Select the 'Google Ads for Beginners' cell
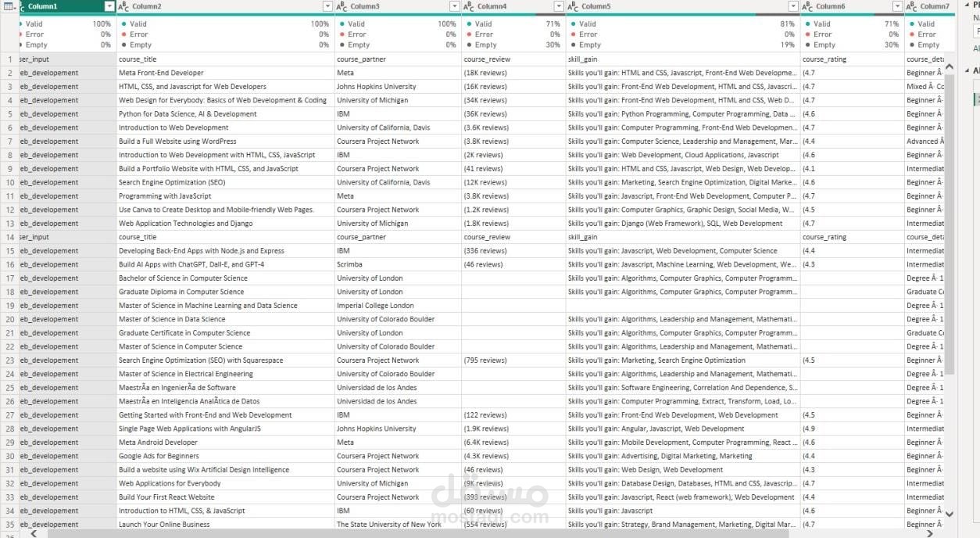This screenshot has width=980, height=538. [226, 456]
